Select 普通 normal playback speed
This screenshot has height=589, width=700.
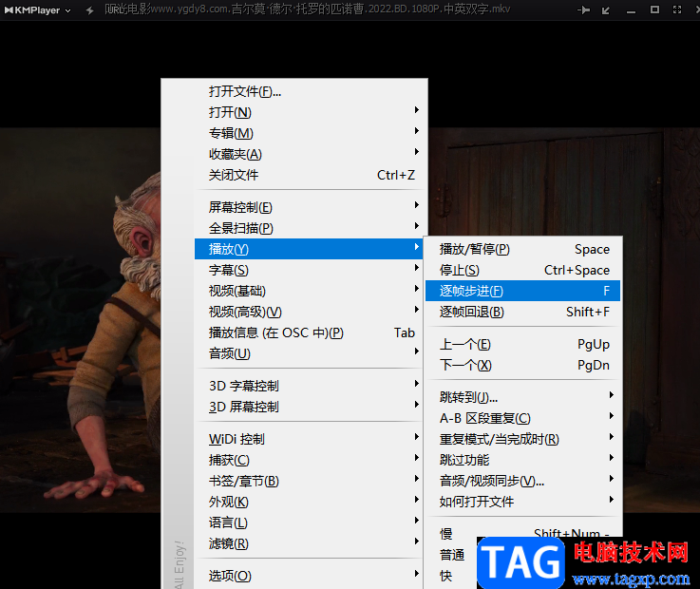[452, 555]
